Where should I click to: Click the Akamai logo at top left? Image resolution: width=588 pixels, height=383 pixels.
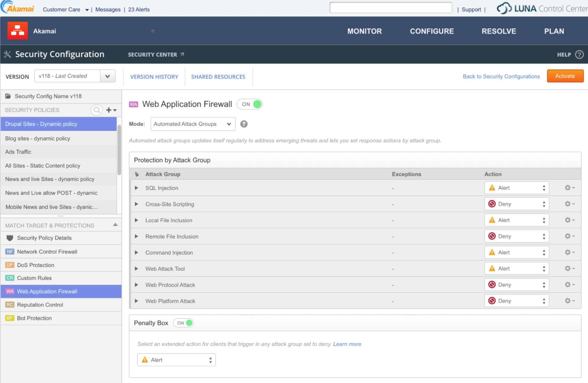click(x=18, y=7)
